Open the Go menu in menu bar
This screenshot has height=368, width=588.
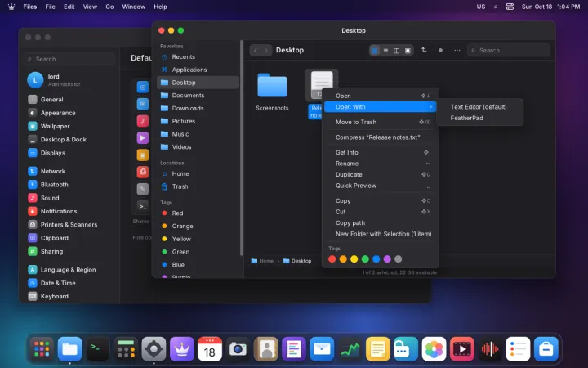(x=109, y=7)
